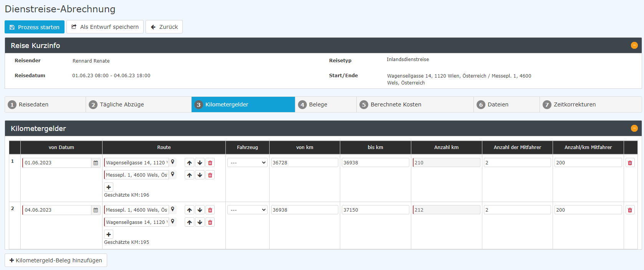Open the Dateien tab
The width and height of the screenshot is (644, 270).
(507, 104)
